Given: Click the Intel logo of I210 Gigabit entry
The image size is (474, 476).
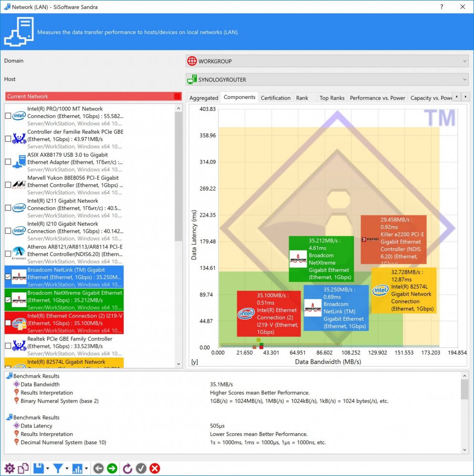Looking at the screenshot, I should pyautogui.click(x=19, y=231).
